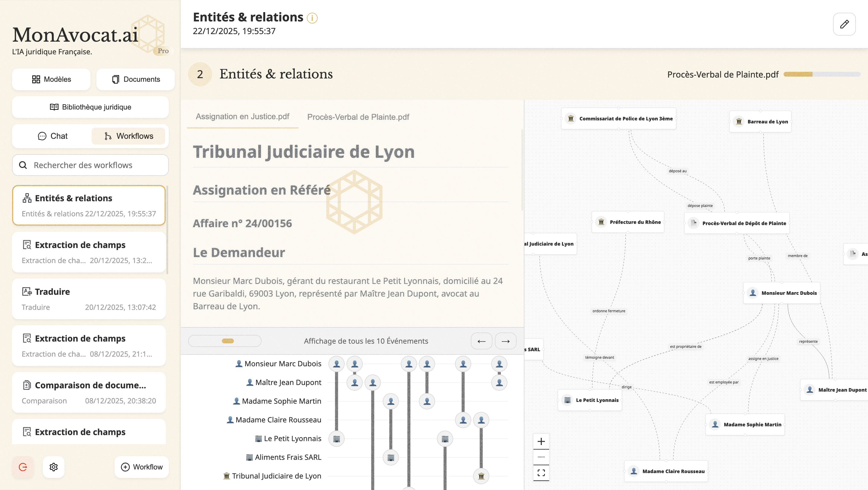Zoom out on the graph
Image resolution: width=868 pixels, height=490 pixels.
[541, 457]
